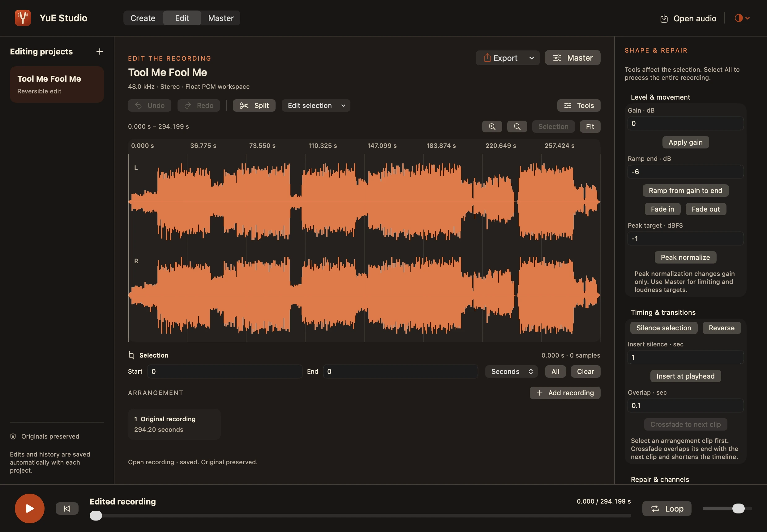
Task: Click Ramp from gain to end
Action: 686,191
